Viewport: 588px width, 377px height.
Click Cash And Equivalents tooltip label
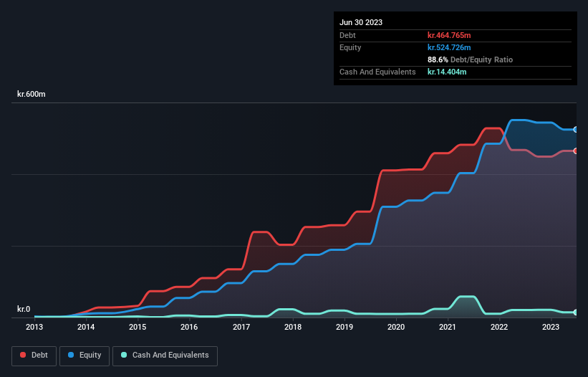pyautogui.click(x=377, y=72)
